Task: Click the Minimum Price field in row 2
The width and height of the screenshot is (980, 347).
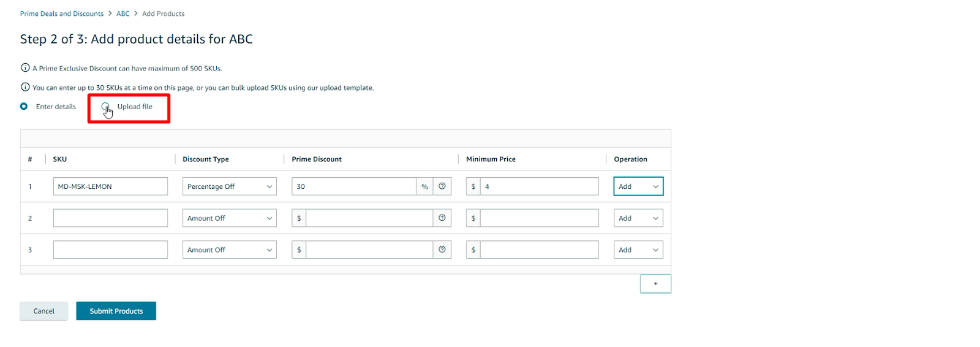Action: [539, 218]
